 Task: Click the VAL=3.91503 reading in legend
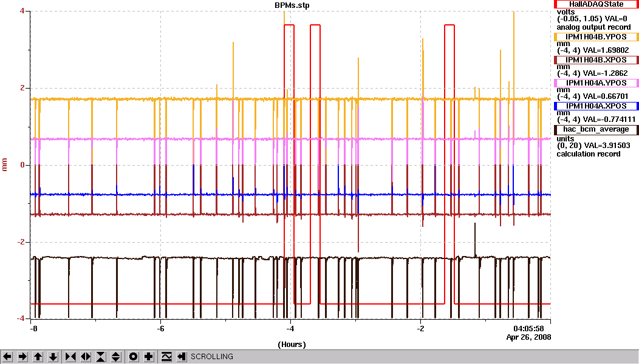[606, 146]
